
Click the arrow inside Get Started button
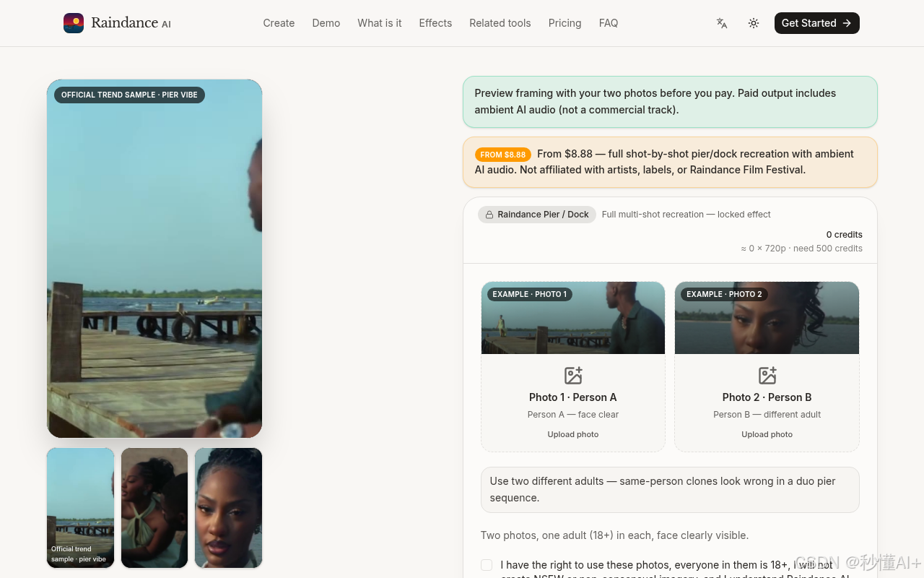coord(847,23)
